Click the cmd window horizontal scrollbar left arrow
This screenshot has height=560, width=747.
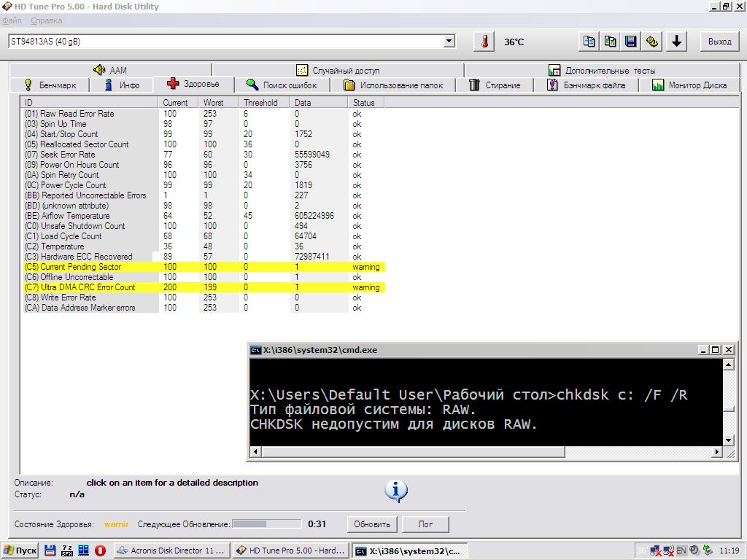256,451
